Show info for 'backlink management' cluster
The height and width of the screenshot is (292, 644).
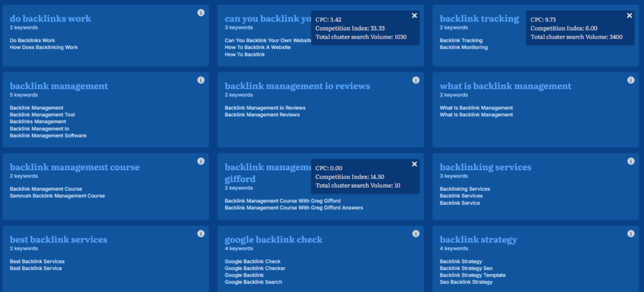201,80
